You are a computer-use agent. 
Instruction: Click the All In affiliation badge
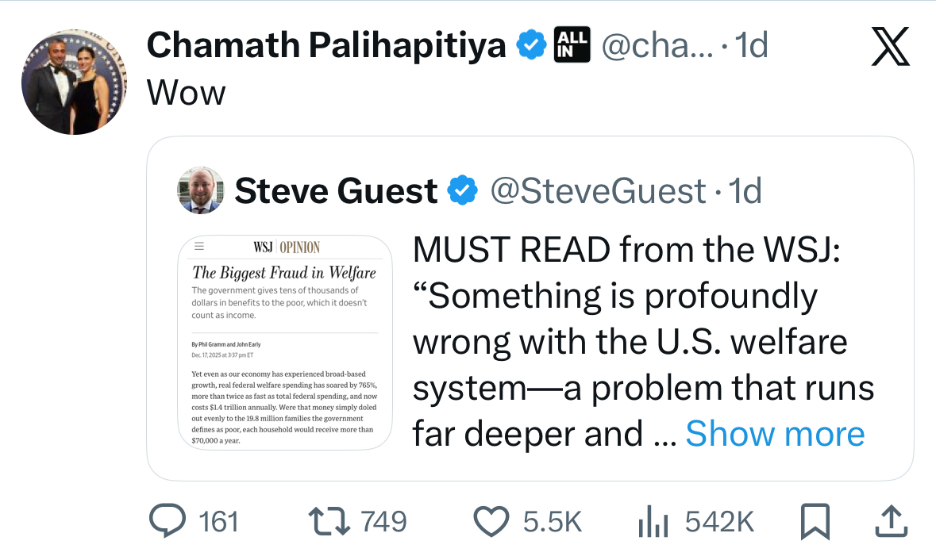coord(571,46)
